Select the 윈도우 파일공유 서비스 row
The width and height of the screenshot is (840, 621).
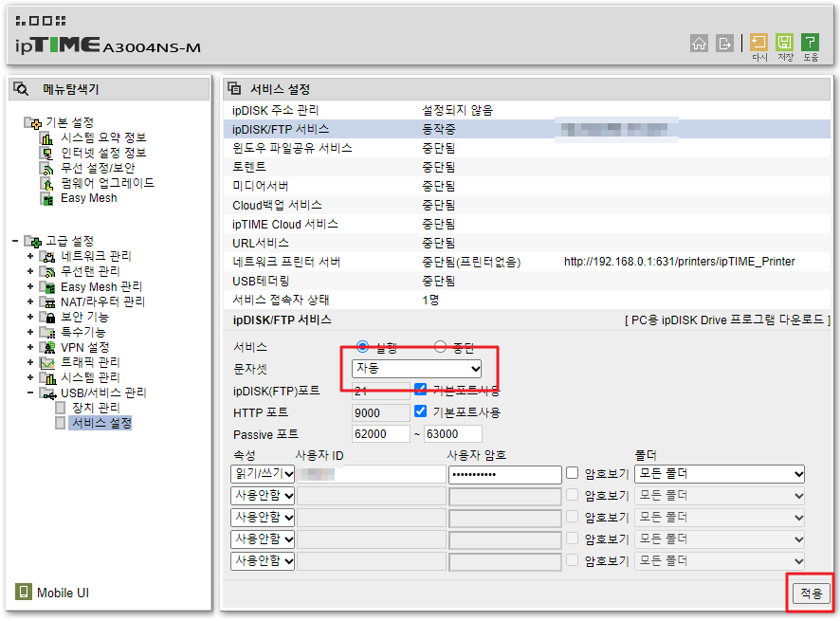point(527,148)
